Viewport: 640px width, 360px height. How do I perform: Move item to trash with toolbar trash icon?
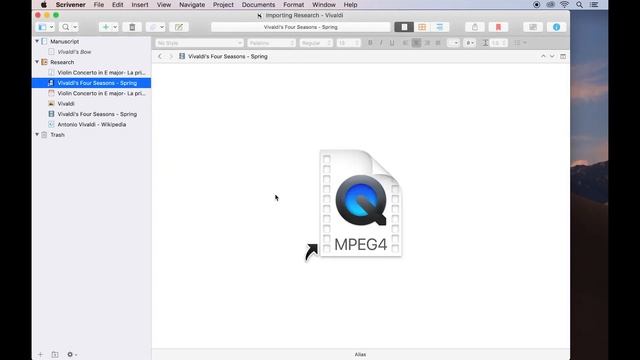[132, 27]
